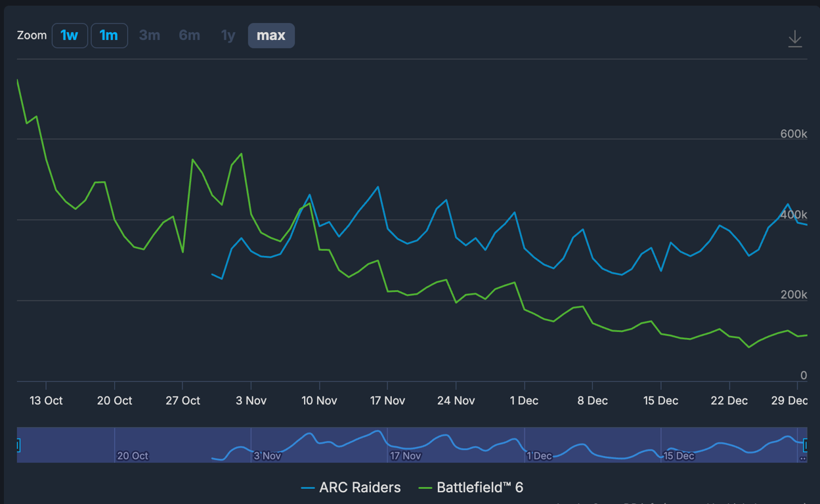Toggle Battlefield™ 6 series in legend
The image size is (820, 504).
tap(479, 488)
